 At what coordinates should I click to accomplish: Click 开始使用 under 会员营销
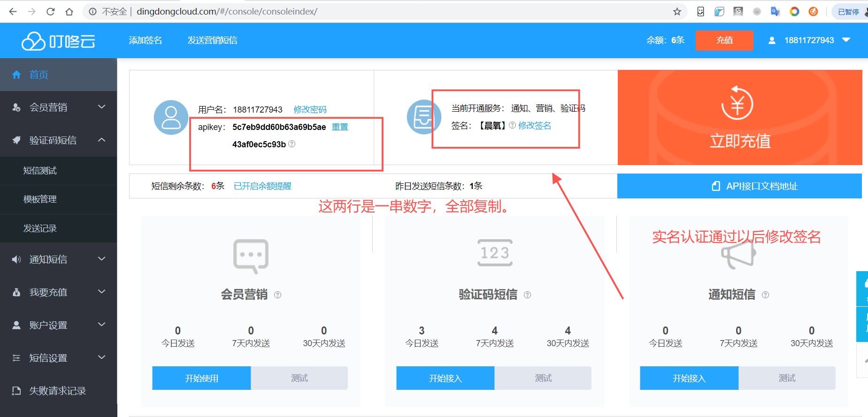pos(201,378)
